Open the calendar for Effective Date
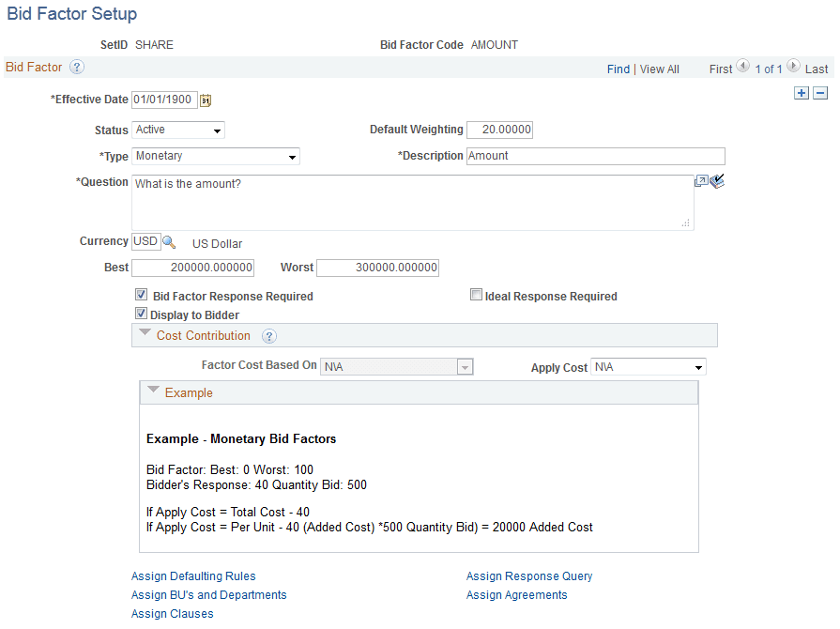This screenshot has width=840, height=629. 206,100
